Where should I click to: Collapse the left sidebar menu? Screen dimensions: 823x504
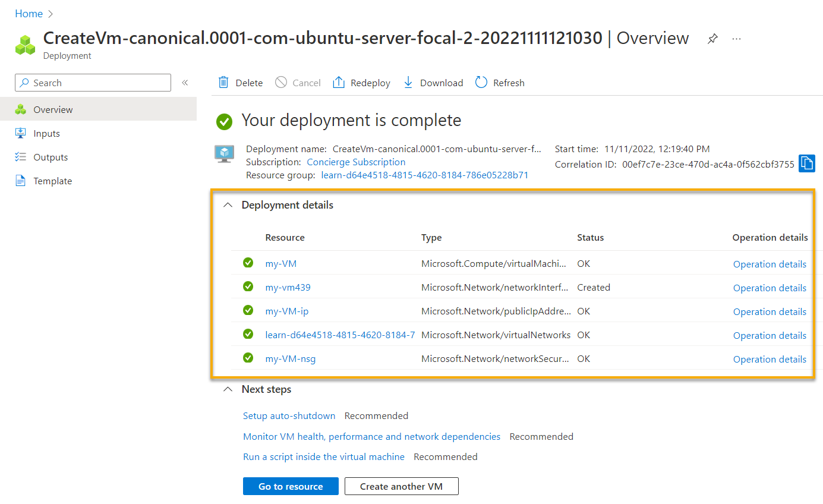(x=185, y=83)
